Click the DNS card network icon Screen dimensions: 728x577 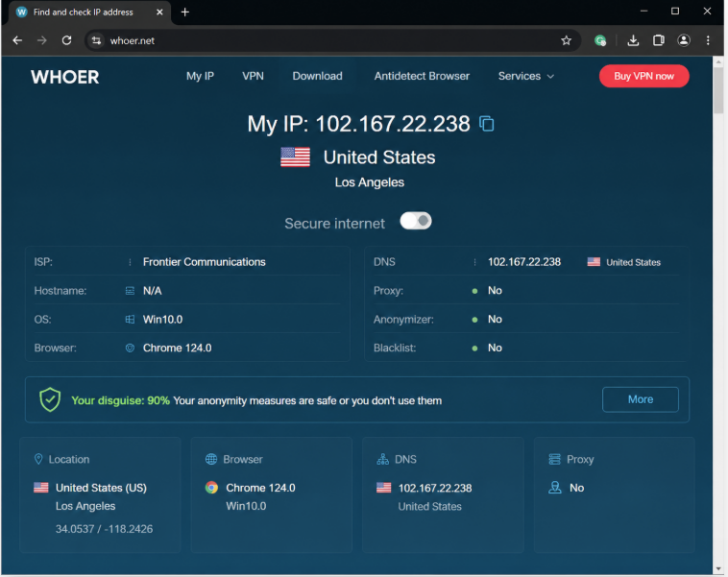[382, 459]
